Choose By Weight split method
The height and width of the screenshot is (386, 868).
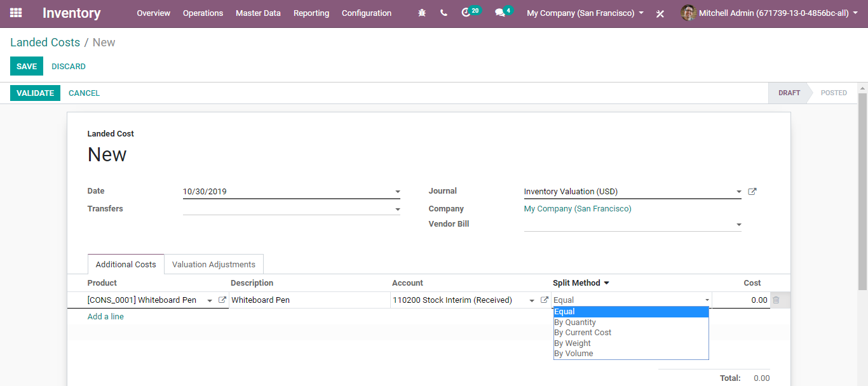click(631, 343)
